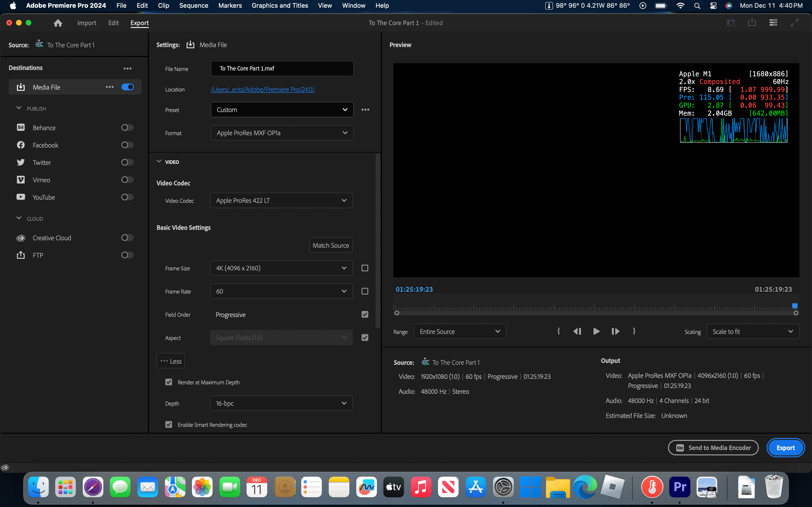Click the full screen video icon

point(795,23)
